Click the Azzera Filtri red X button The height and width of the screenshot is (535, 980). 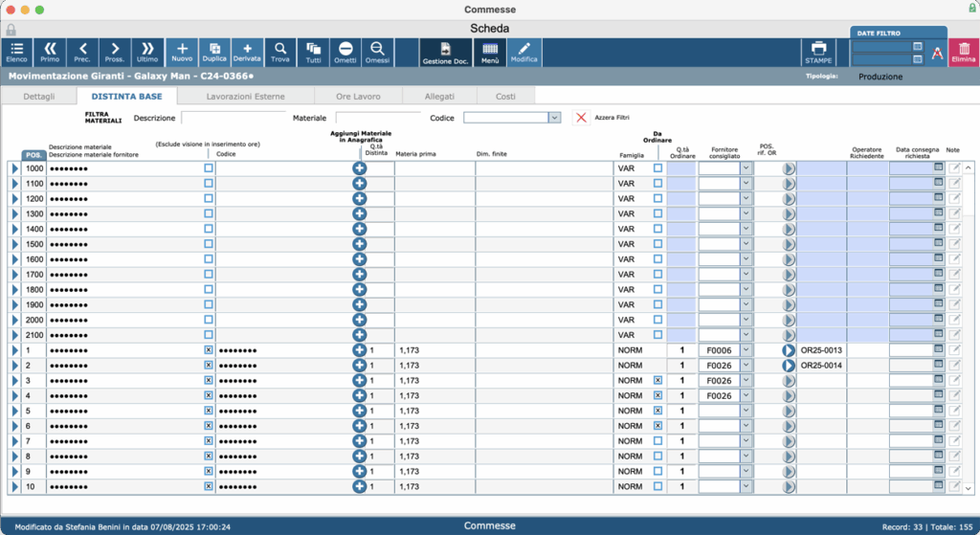(581, 118)
